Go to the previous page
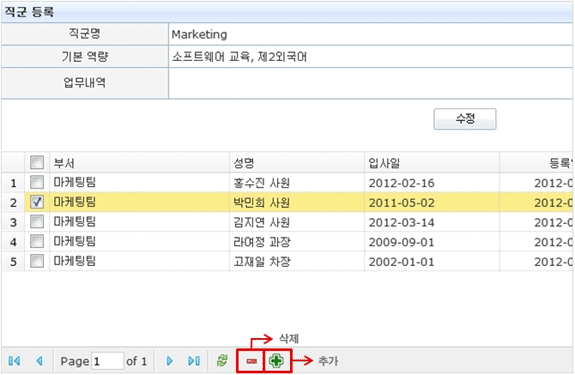575x375 pixels. [x=40, y=361]
